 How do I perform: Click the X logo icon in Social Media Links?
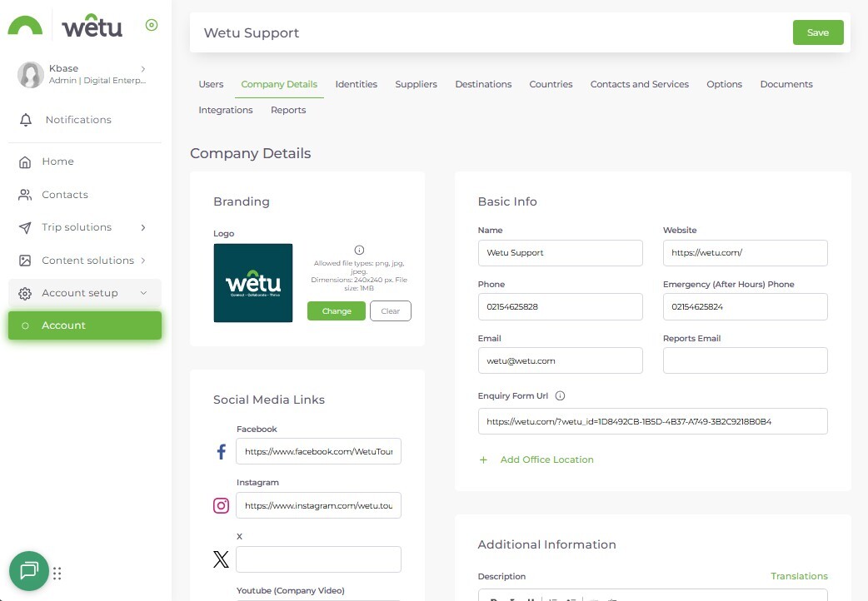pos(221,559)
